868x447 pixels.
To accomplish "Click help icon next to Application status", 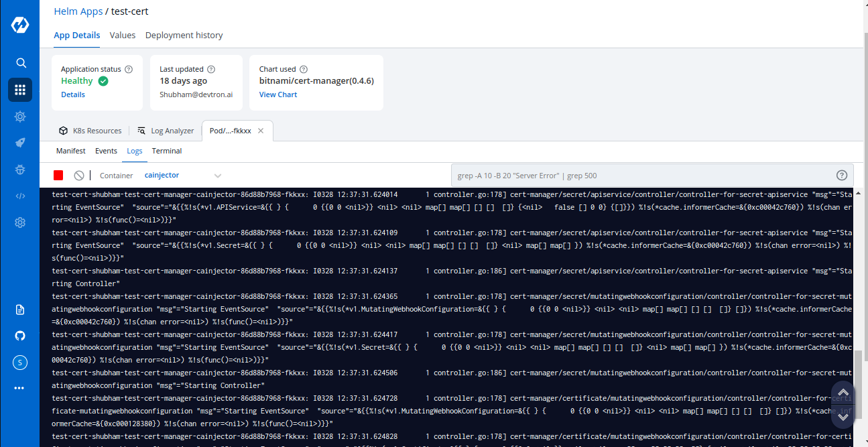I will coord(129,69).
